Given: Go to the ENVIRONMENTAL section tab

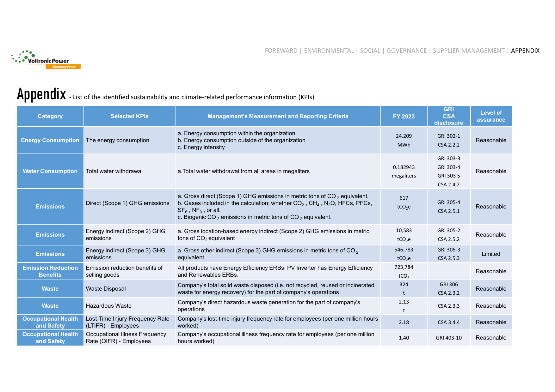Looking at the screenshot, I should (x=329, y=51).
